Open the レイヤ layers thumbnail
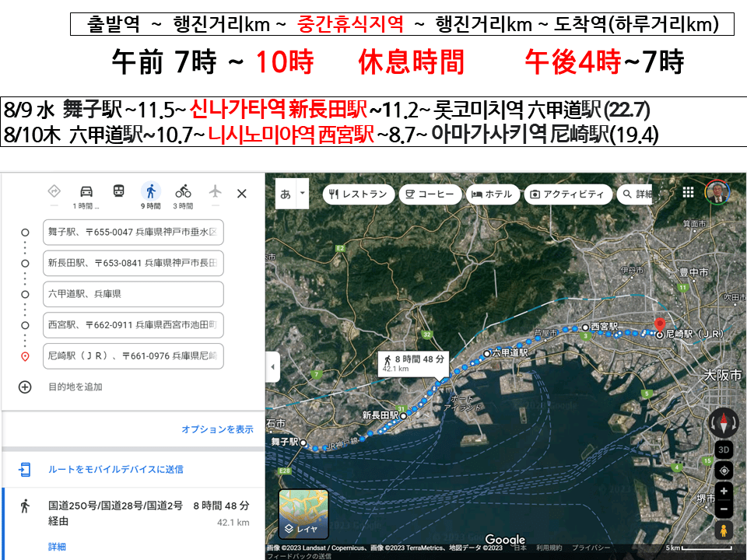 point(303,514)
